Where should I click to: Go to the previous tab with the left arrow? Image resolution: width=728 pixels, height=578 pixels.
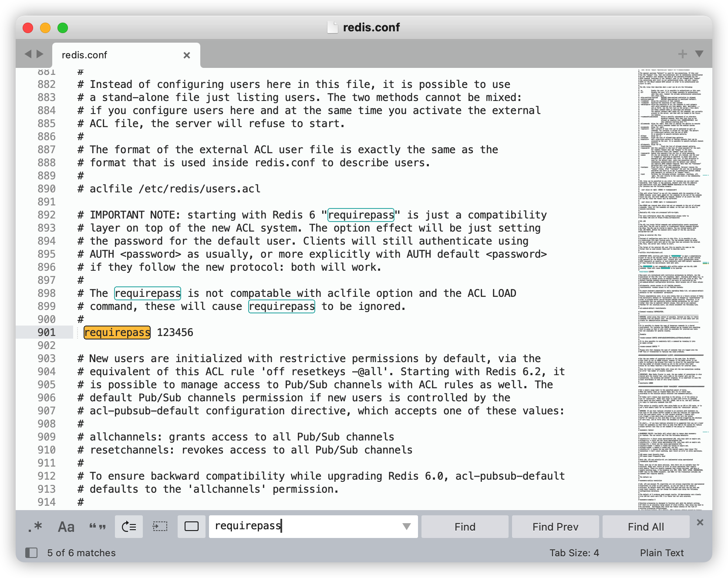click(x=28, y=54)
